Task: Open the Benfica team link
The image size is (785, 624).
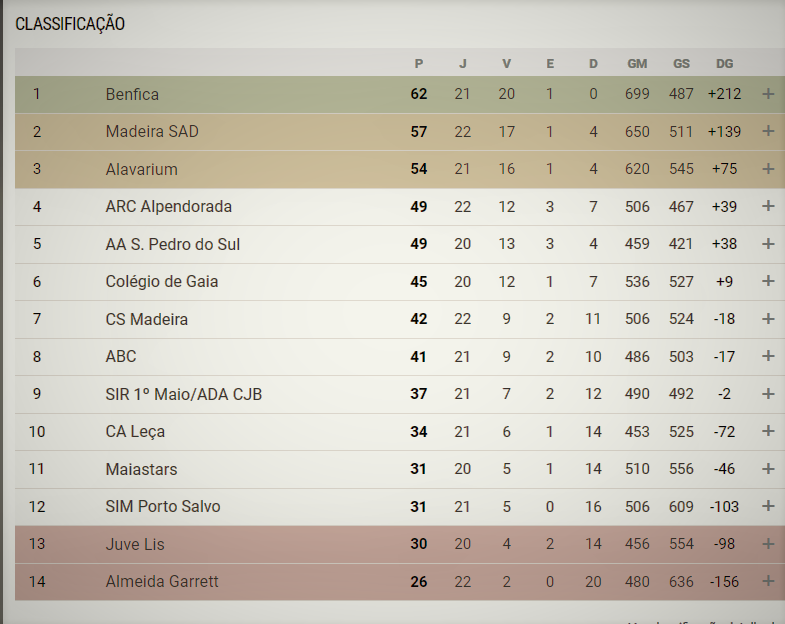Action: pyautogui.click(x=132, y=94)
